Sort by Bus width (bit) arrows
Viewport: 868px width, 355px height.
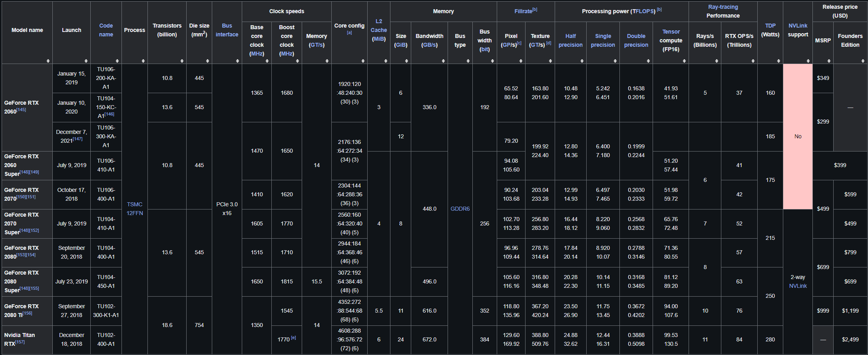tap(492, 61)
